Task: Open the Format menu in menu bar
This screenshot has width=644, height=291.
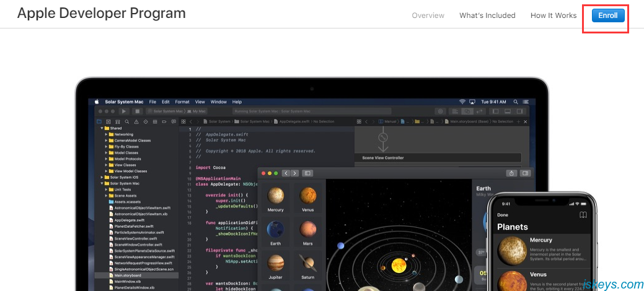Action: [182, 102]
